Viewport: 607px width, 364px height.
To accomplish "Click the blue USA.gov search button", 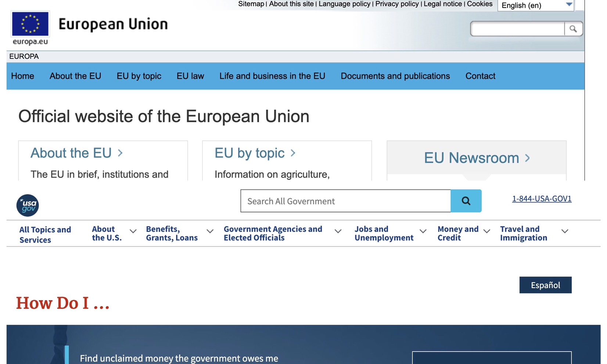I will 466,201.
